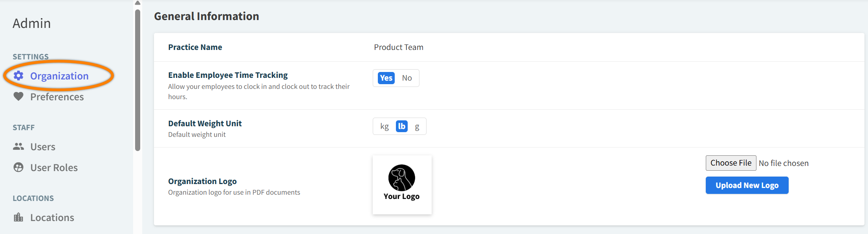This screenshot has width=868, height=234.
Task: Go to Preferences in sidebar
Action: point(57,97)
